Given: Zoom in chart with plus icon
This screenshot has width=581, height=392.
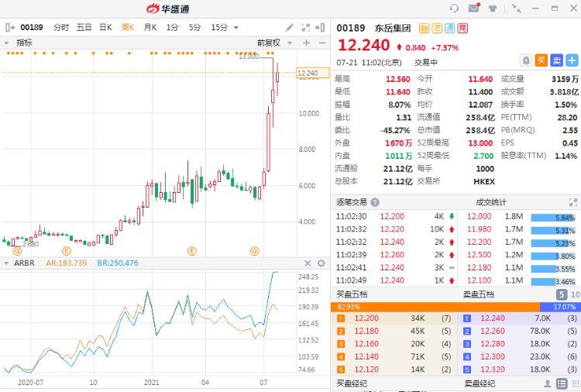Looking at the screenshot, I should click(x=307, y=43).
